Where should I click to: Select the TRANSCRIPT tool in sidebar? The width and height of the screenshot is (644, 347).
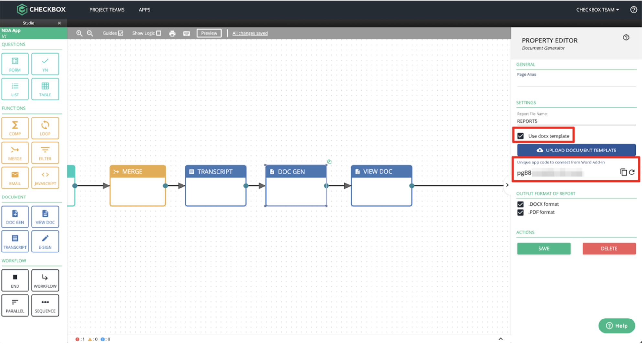[15, 241]
